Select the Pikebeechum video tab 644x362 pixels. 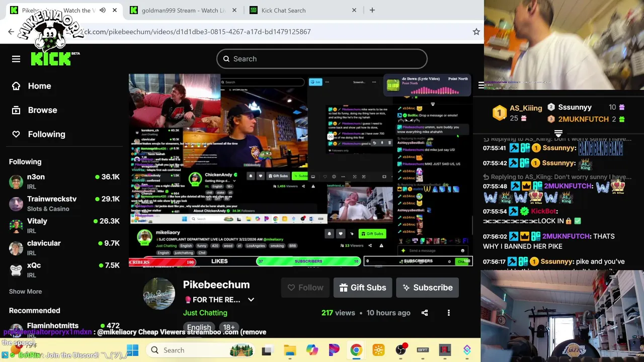pos(63,10)
